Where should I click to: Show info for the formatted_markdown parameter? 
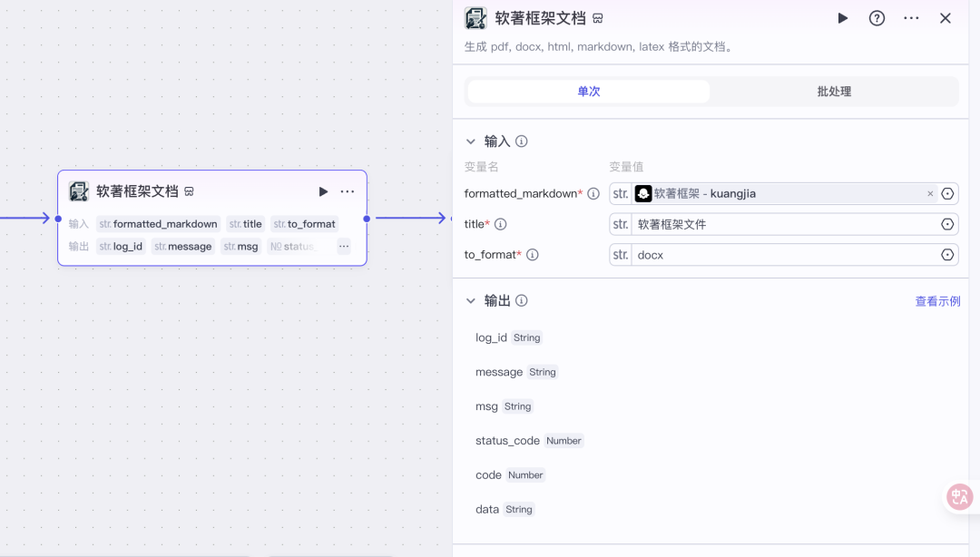593,194
